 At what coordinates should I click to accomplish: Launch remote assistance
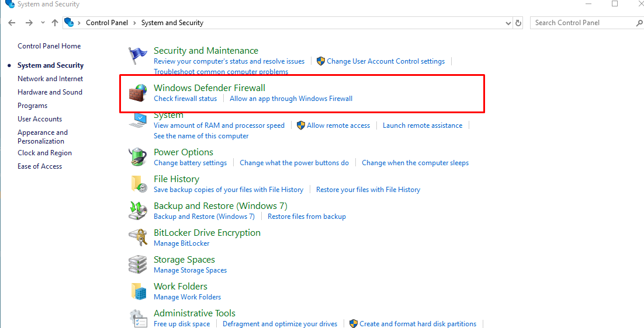423,125
